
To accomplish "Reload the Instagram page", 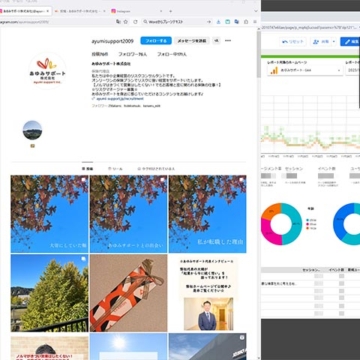I will [135, 22].
